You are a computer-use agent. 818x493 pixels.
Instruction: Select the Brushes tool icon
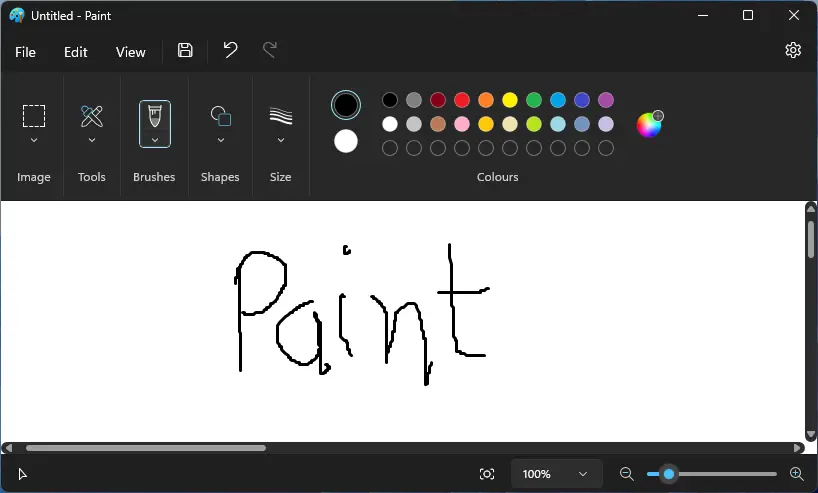pos(155,116)
